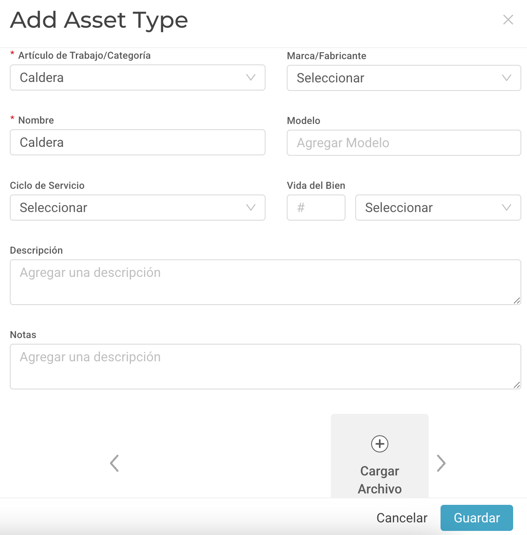
Task: Click the Vida del Bien number field
Action: [316, 207]
